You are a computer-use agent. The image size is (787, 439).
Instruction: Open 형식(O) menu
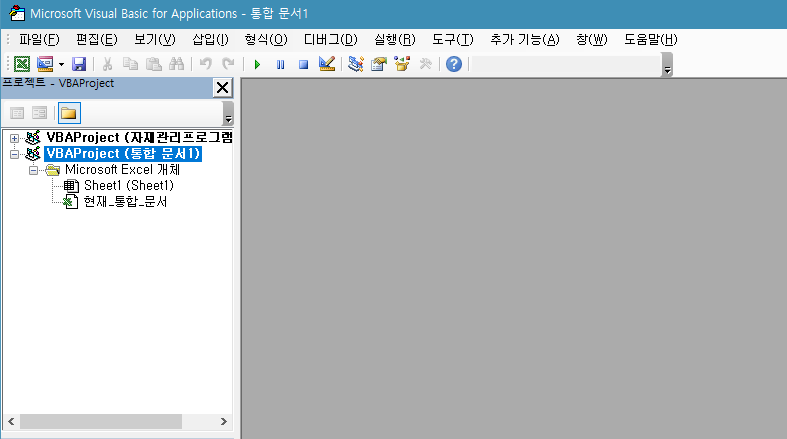266,40
